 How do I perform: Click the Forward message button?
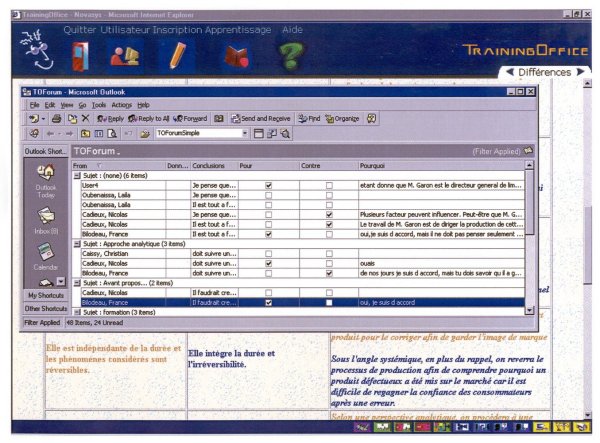[x=190, y=119]
